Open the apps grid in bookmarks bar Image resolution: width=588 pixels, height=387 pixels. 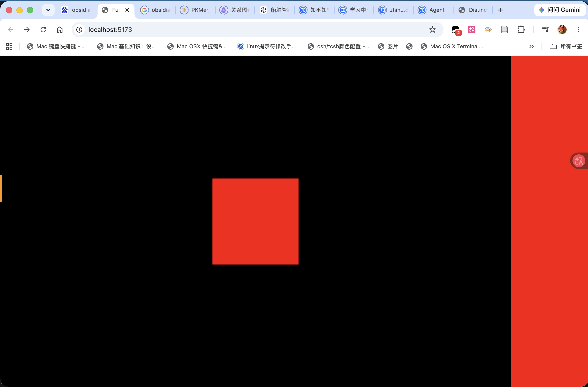pos(9,46)
